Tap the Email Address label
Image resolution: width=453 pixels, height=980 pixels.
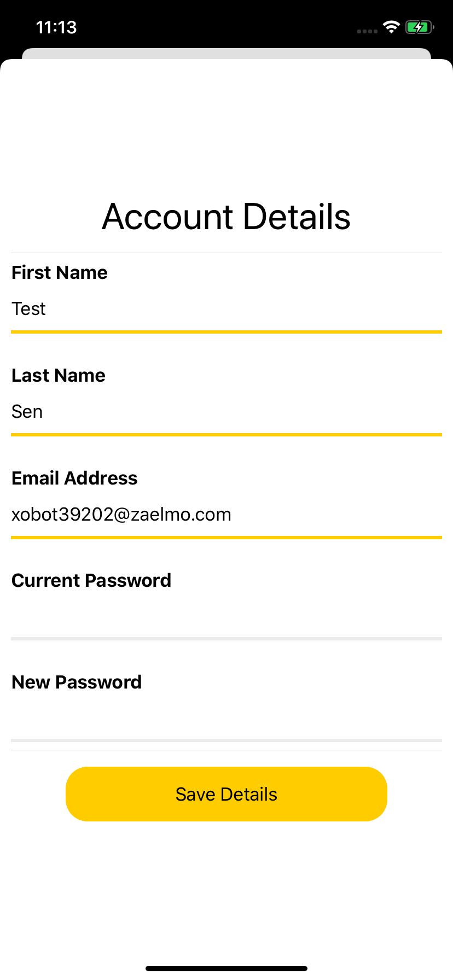pos(74,478)
